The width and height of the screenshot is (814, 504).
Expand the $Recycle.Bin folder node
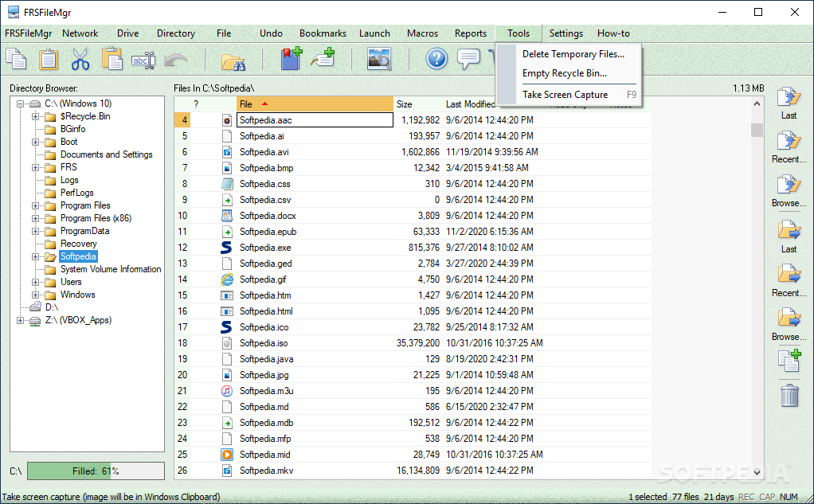(35, 116)
